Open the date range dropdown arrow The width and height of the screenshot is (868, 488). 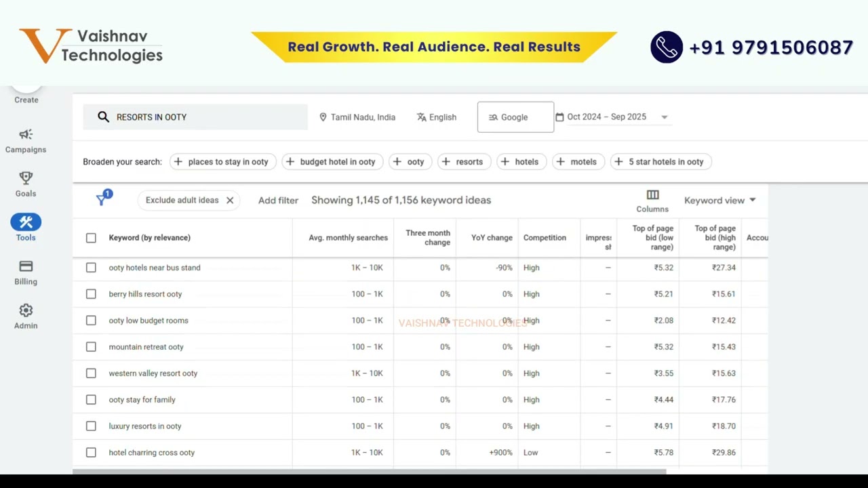click(x=665, y=117)
